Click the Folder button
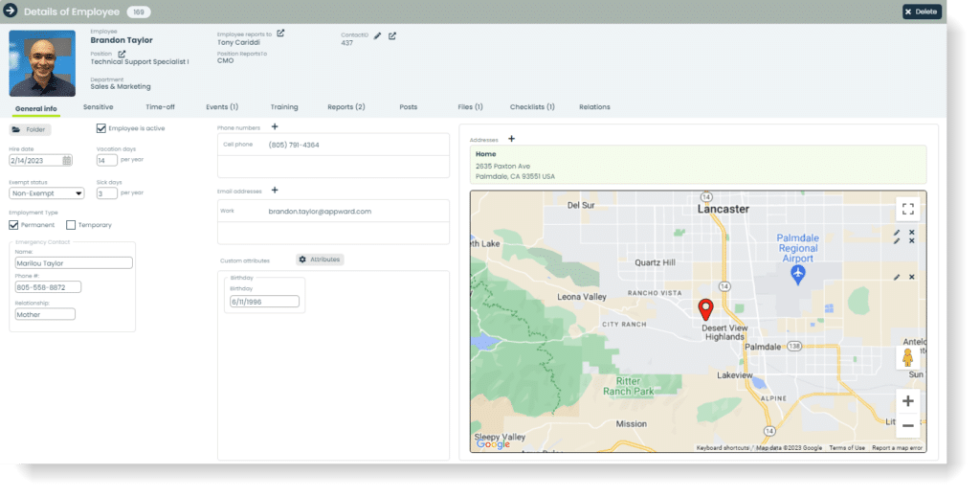 (30, 129)
